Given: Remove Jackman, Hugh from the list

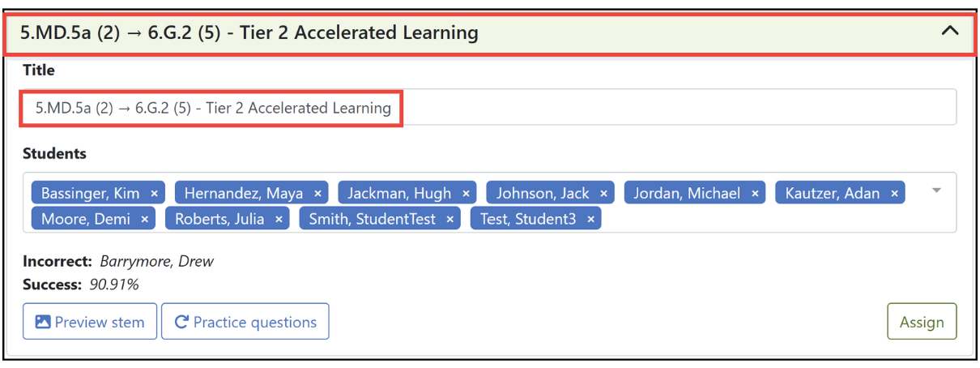Looking at the screenshot, I should [x=466, y=194].
